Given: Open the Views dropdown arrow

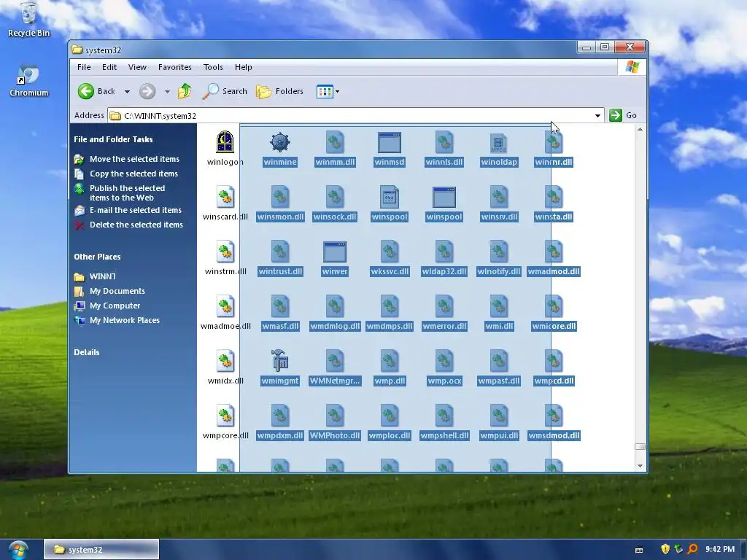Looking at the screenshot, I should (x=337, y=91).
